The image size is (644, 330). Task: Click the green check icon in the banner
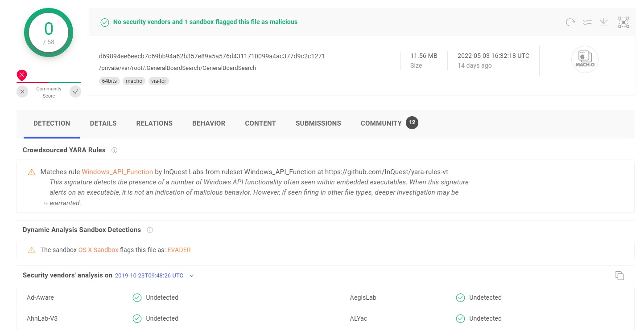[105, 22]
